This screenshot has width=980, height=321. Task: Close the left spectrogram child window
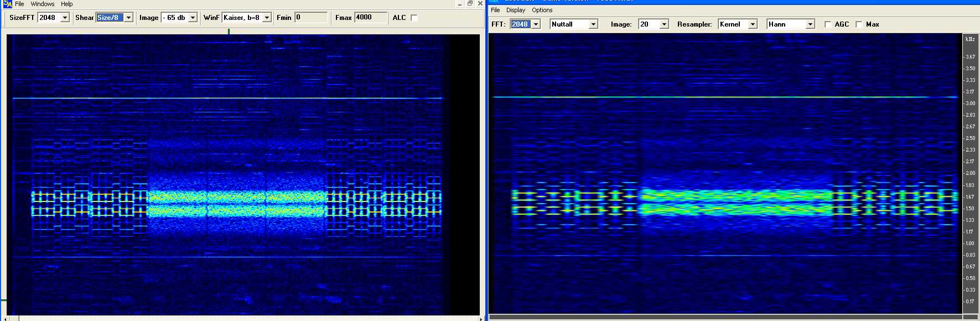480,4
